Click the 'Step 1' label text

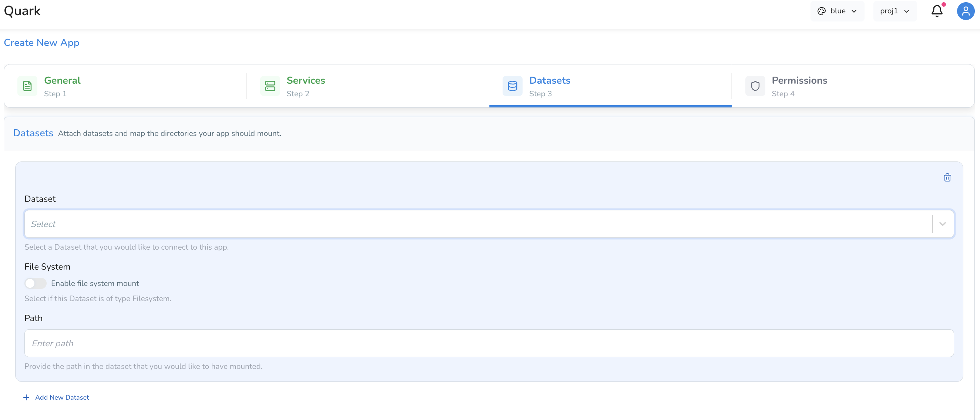pyautogui.click(x=55, y=94)
